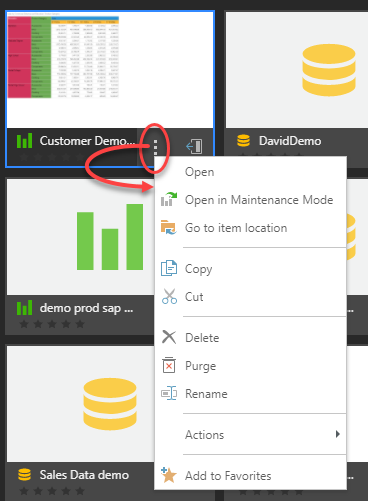Choose Go to item location
The image size is (368, 501).
pos(250,228)
